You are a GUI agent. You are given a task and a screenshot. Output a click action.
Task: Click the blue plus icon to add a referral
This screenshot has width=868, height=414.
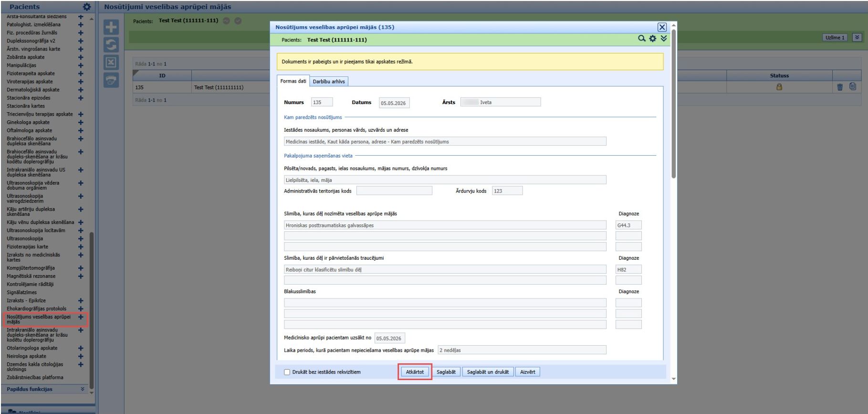tap(111, 28)
